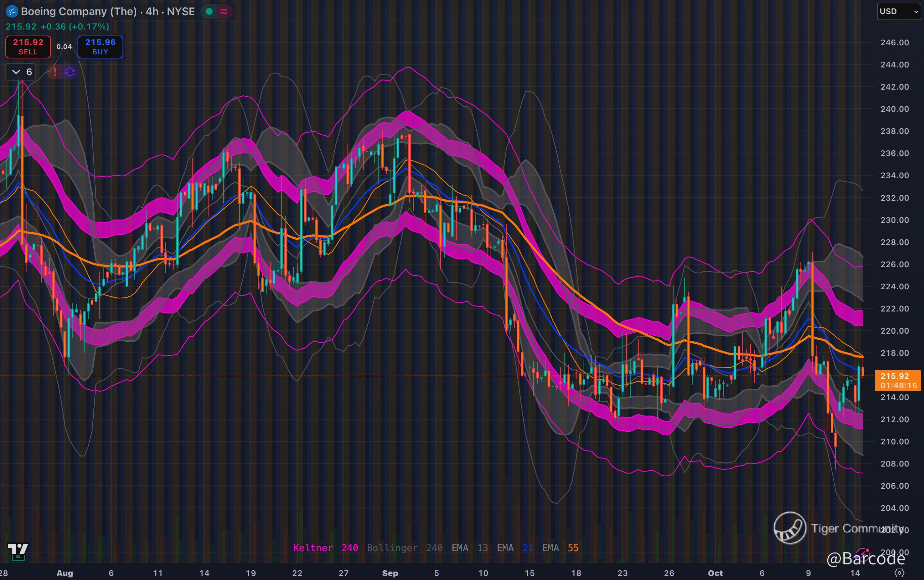Select the Keltner 240 indicator label
The width and height of the screenshot is (924, 580).
pyautogui.click(x=325, y=548)
